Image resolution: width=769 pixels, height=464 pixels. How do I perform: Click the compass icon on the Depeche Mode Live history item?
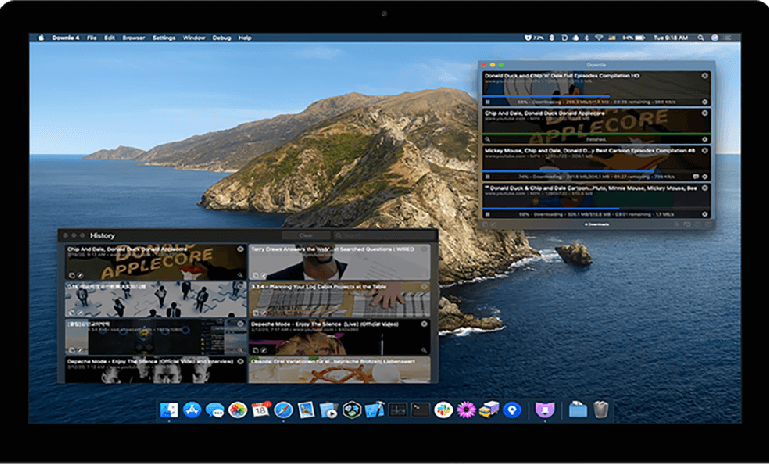(264, 350)
